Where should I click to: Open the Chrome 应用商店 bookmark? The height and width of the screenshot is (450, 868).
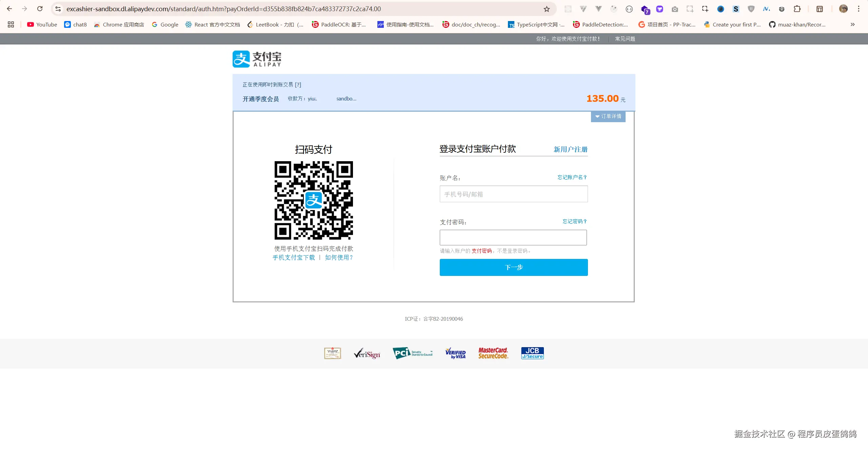pos(118,24)
